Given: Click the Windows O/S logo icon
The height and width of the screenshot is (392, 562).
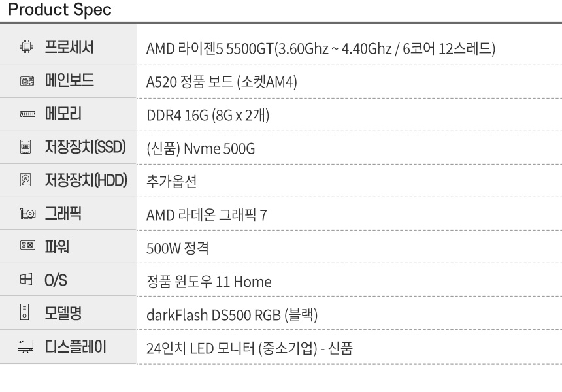Looking at the screenshot, I should pos(27,282).
